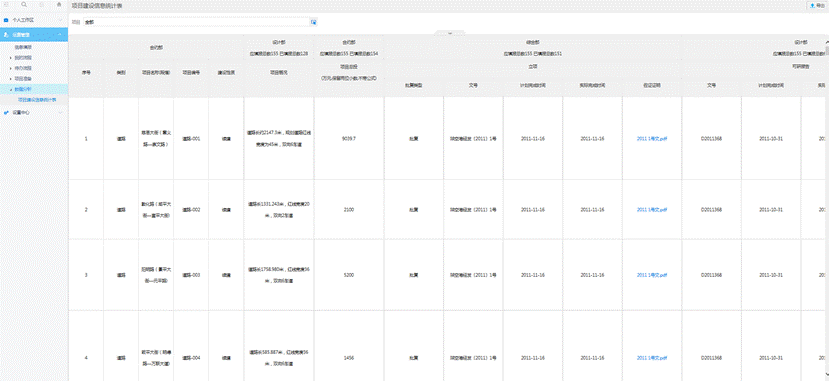The image size is (829, 381).
Task: Open the favorites star icon in sidebar header
Action: point(41,4)
